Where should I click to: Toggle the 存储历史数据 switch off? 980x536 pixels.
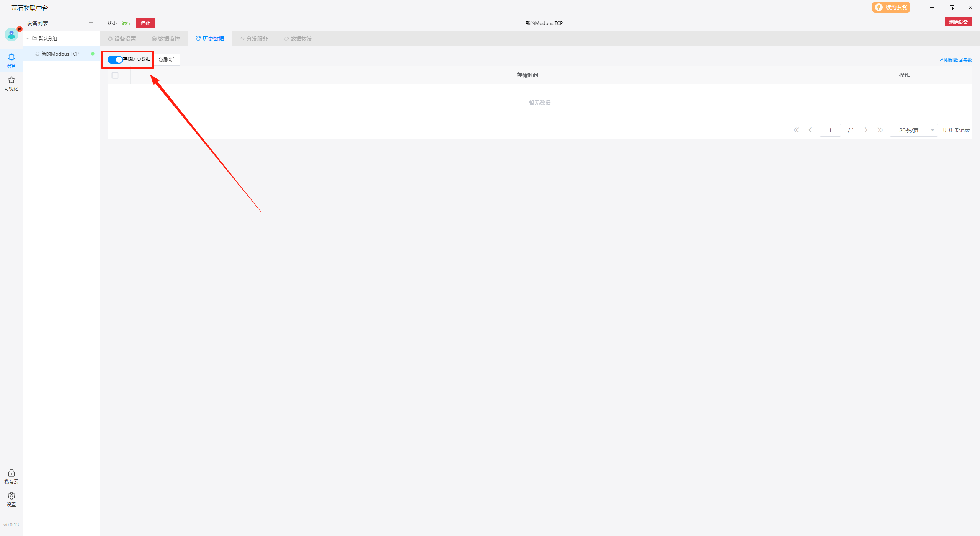[115, 60]
